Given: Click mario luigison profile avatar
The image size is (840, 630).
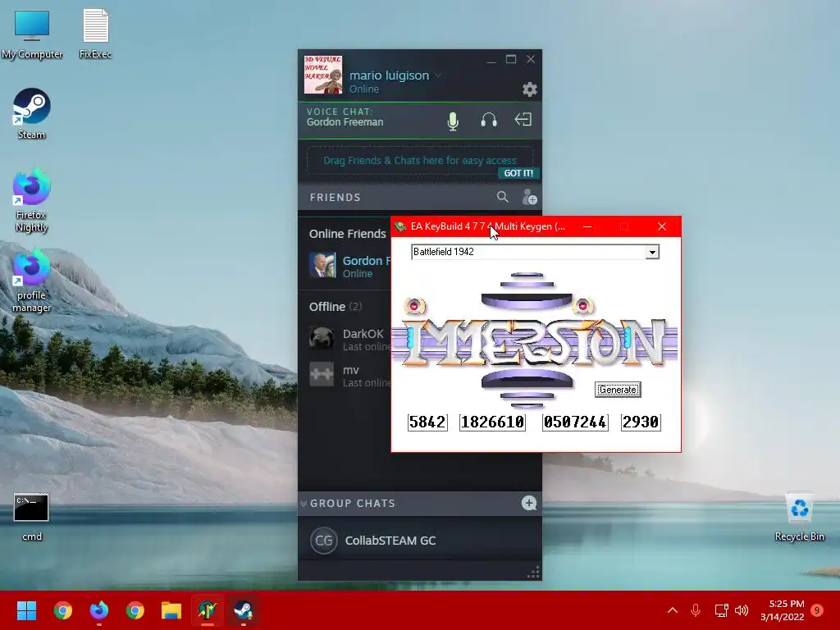Looking at the screenshot, I should click(323, 75).
